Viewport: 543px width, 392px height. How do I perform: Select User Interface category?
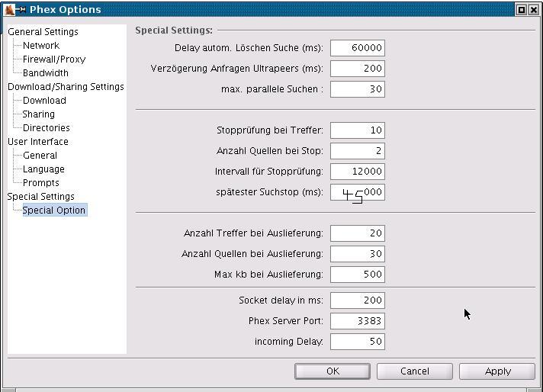pyautogui.click(x=37, y=142)
